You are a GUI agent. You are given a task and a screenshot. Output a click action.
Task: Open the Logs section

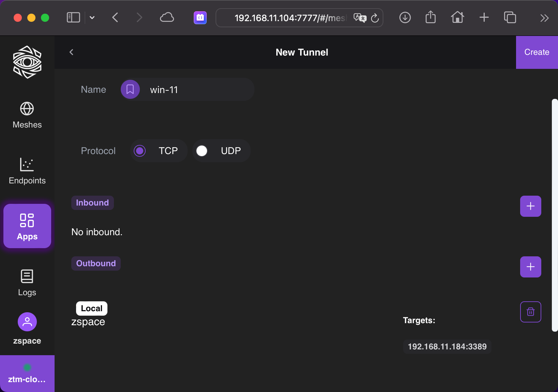pos(27,283)
